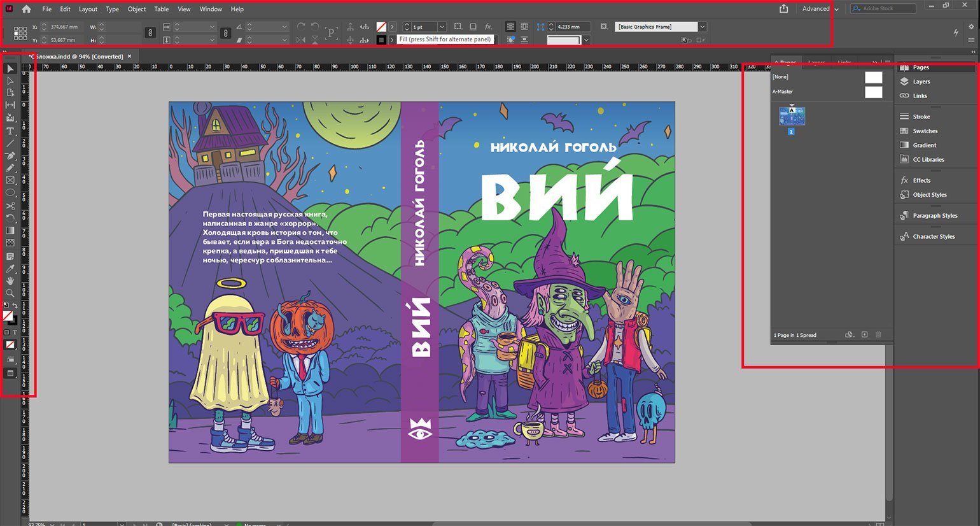Toggle constrain proportions for width and height
Screen dimensions: 980x526
point(150,33)
